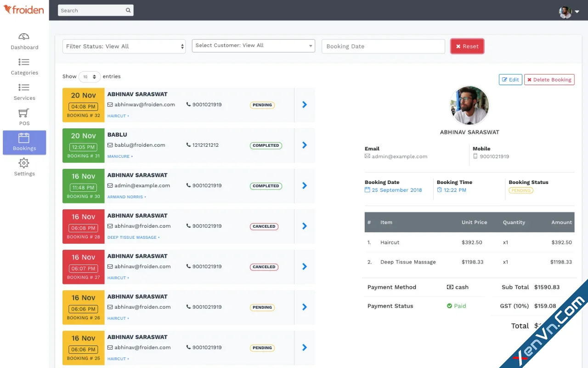Image resolution: width=588 pixels, height=368 pixels.
Task: Click Abhinav Saraswat's profile photo
Action: pos(469,105)
